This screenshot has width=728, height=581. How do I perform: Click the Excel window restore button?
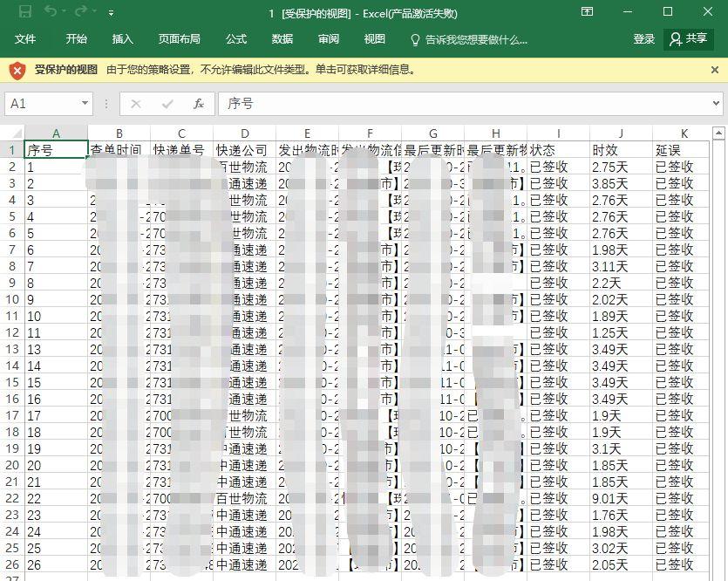[668, 11]
